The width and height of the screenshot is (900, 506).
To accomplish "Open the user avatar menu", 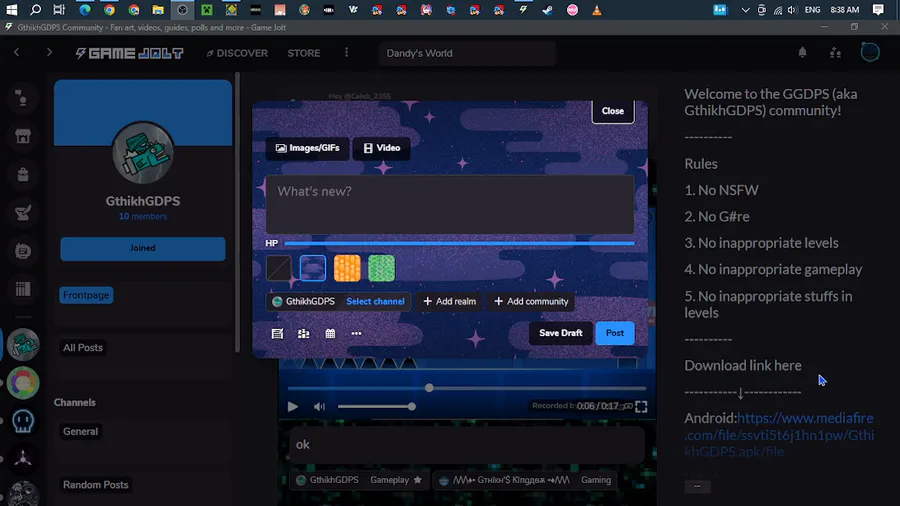I will pyautogui.click(x=870, y=52).
